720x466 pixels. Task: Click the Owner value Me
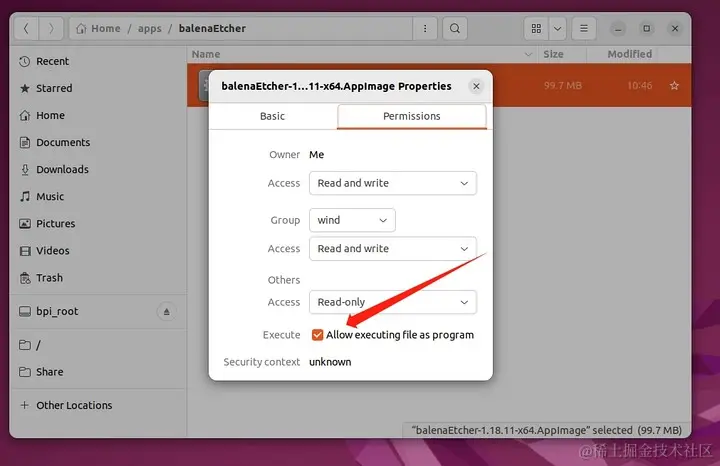click(x=316, y=155)
